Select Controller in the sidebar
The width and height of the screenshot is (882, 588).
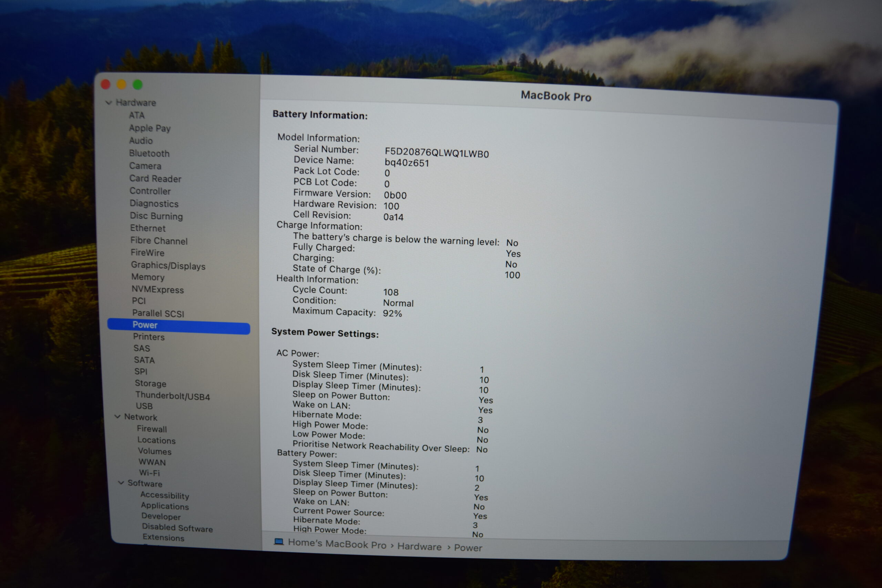pyautogui.click(x=150, y=191)
